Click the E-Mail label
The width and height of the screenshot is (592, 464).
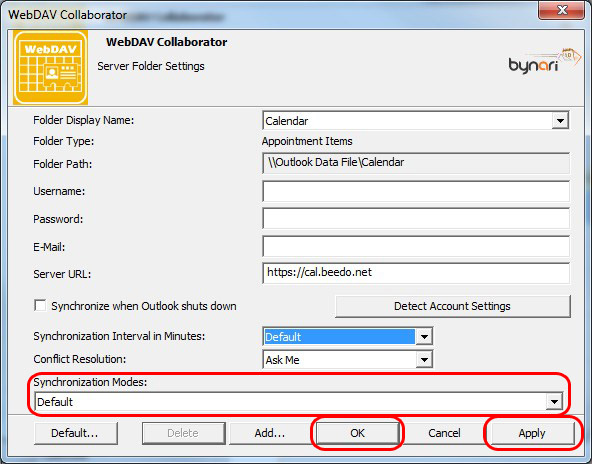point(49,247)
